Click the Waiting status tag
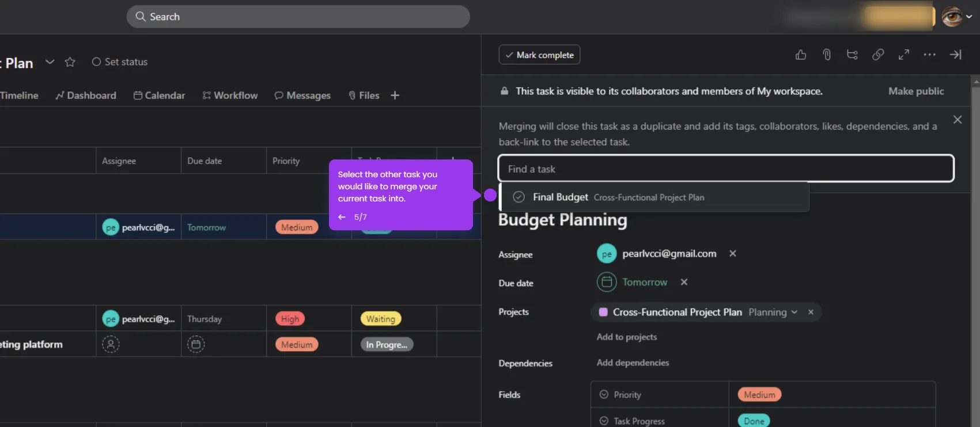Image resolution: width=980 pixels, height=427 pixels. pyautogui.click(x=380, y=319)
